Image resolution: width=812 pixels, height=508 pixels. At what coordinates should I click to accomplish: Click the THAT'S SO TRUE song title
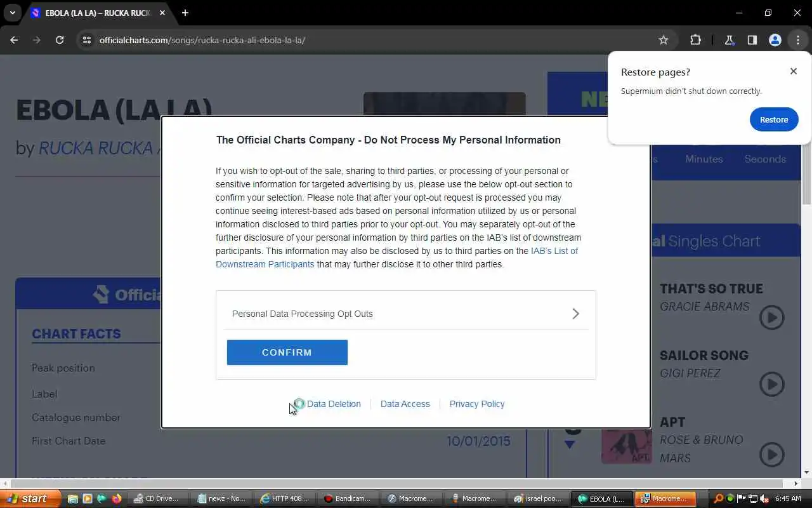(x=711, y=289)
